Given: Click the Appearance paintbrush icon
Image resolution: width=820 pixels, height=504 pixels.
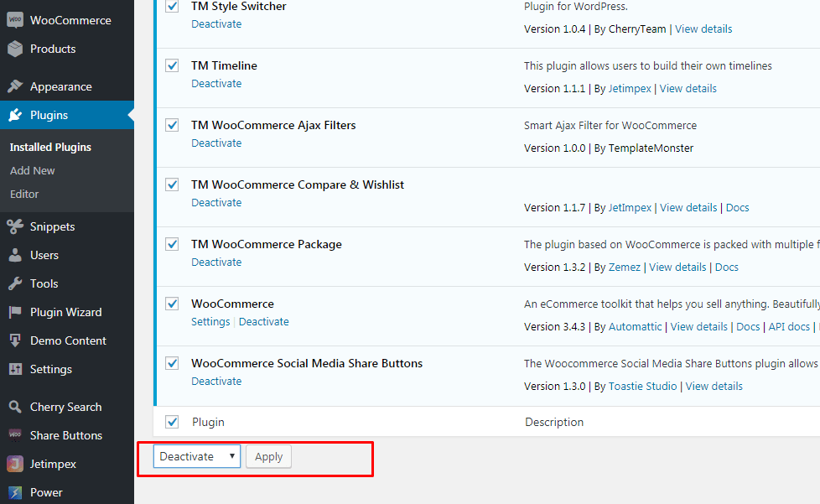Looking at the screenshot, I should (15, 86).
